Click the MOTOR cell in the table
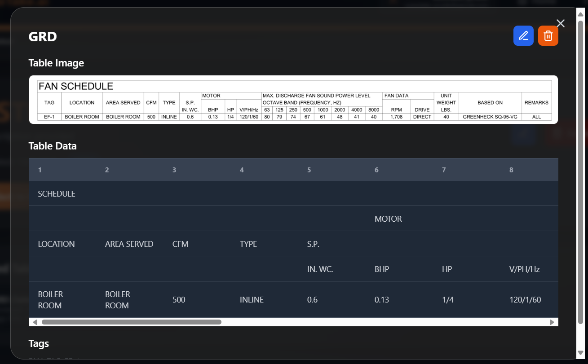Screen dimensions: 588x364 388,219
